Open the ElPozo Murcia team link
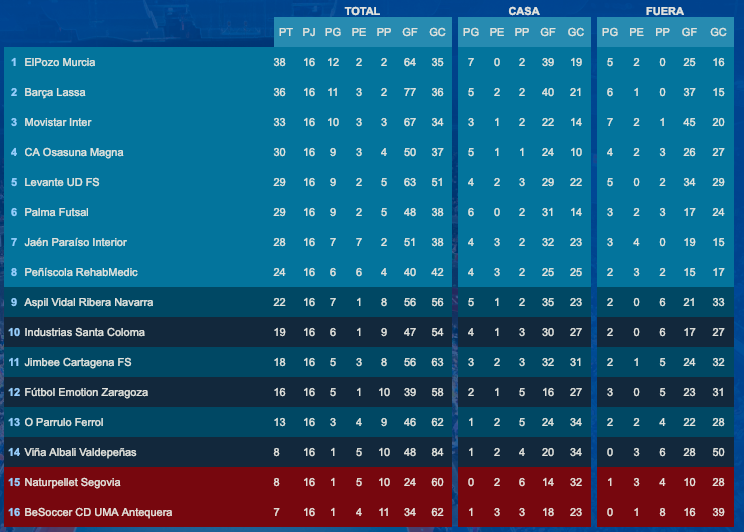 pyautogui.click(x=60, y=62)
